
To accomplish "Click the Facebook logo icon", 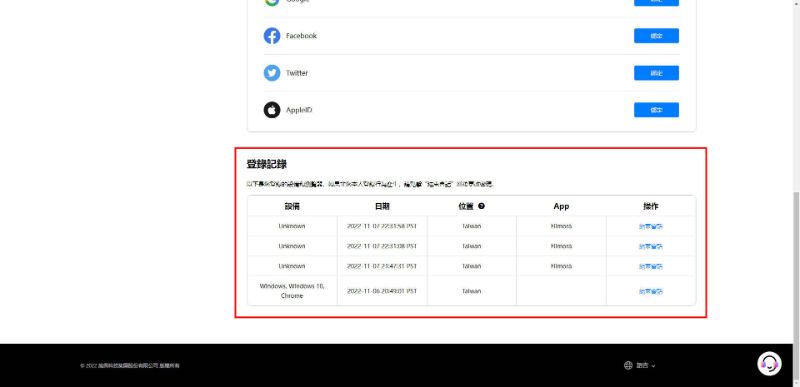I will pyautogui.click(x=272, y=36).
